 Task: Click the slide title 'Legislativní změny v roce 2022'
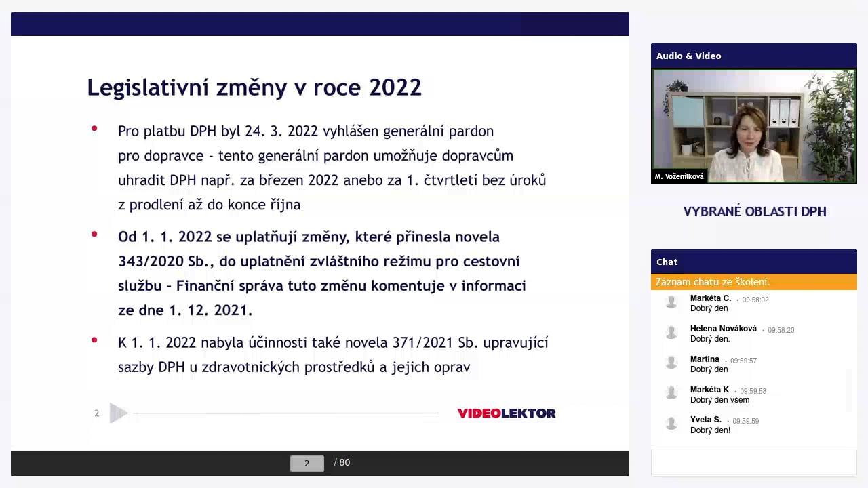pyautogui.click(x=254, y=87)
